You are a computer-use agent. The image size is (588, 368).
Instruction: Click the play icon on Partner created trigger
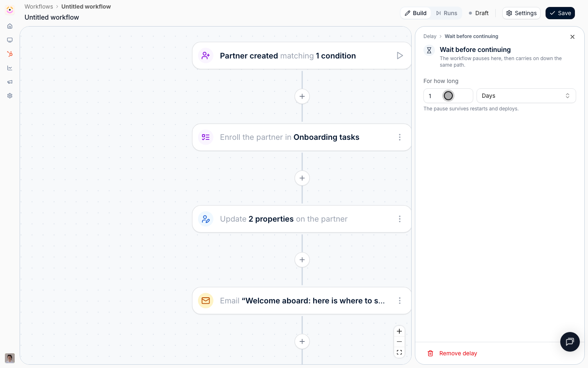[400, 56]
